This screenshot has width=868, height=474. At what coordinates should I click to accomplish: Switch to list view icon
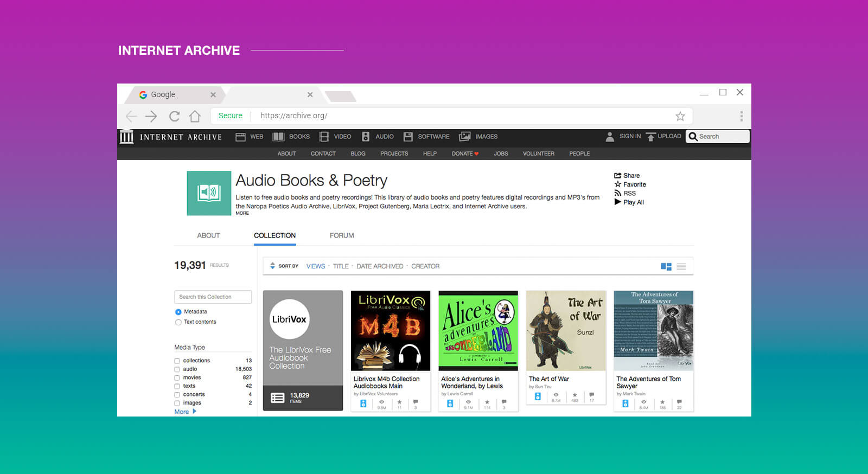click(x=681, y=266)
